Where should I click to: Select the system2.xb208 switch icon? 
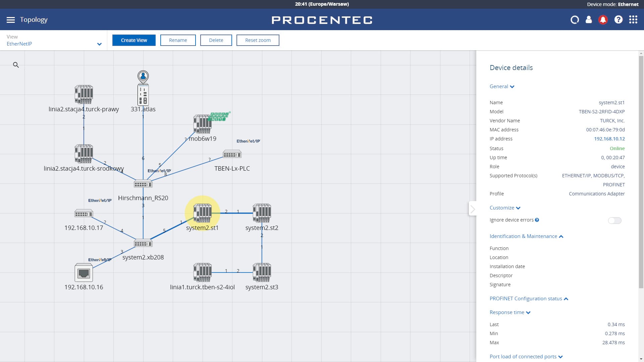point(143,244)
